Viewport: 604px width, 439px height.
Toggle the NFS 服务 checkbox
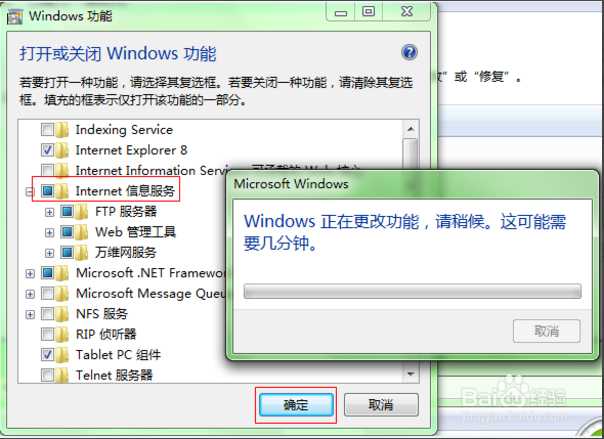coord(47,314)
